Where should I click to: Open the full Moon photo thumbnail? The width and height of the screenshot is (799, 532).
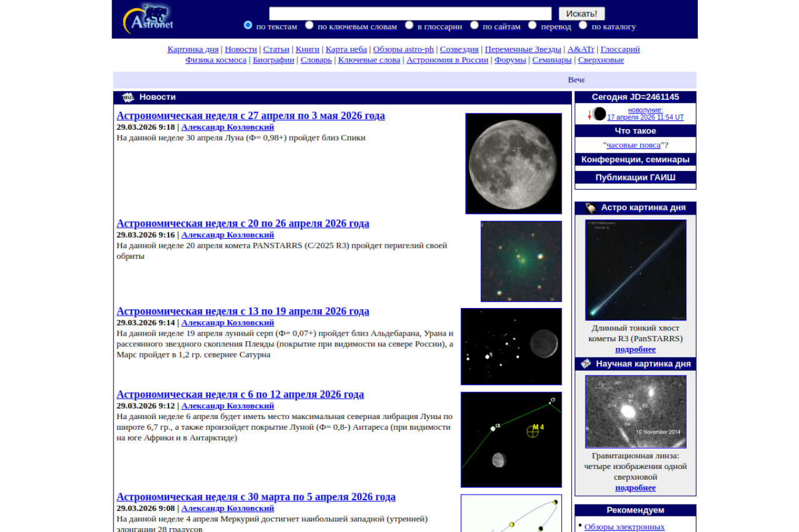tap(513, 163)
